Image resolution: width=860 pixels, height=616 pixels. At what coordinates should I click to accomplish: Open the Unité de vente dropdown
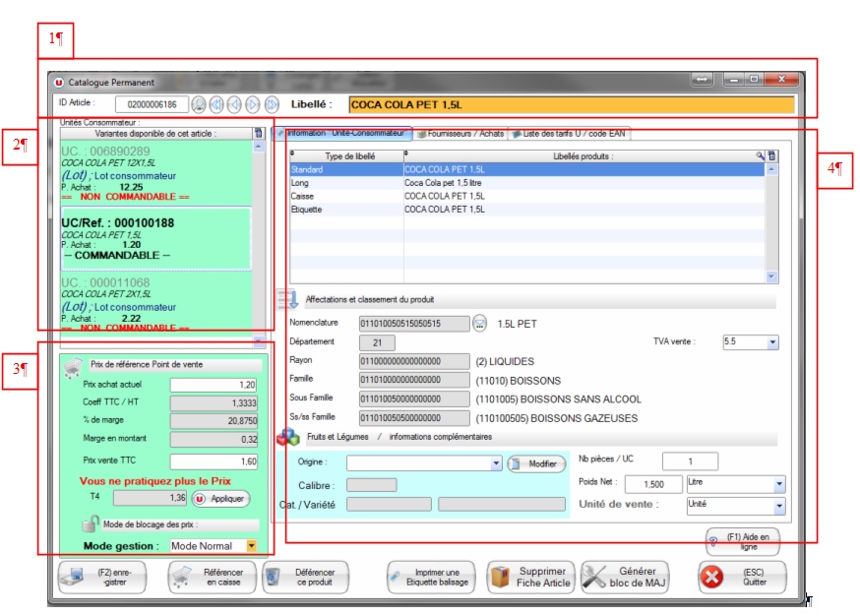pyautogui.click(x=778, y=506)
